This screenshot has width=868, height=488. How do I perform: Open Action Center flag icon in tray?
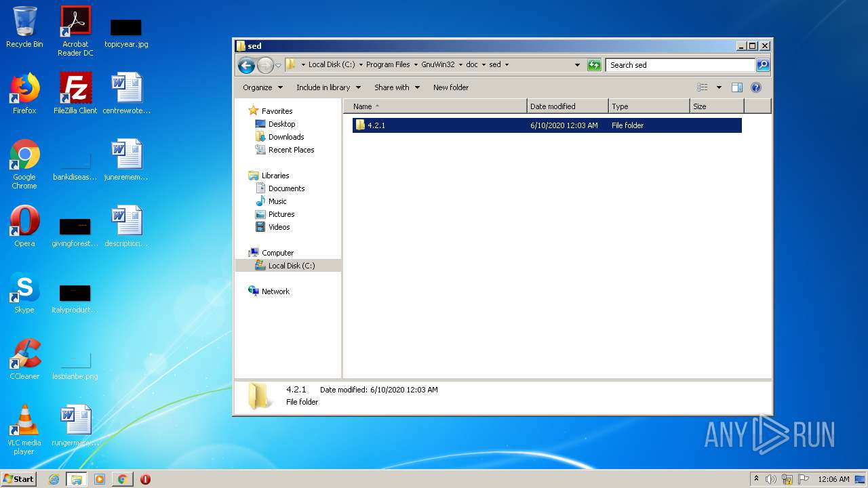804,479
